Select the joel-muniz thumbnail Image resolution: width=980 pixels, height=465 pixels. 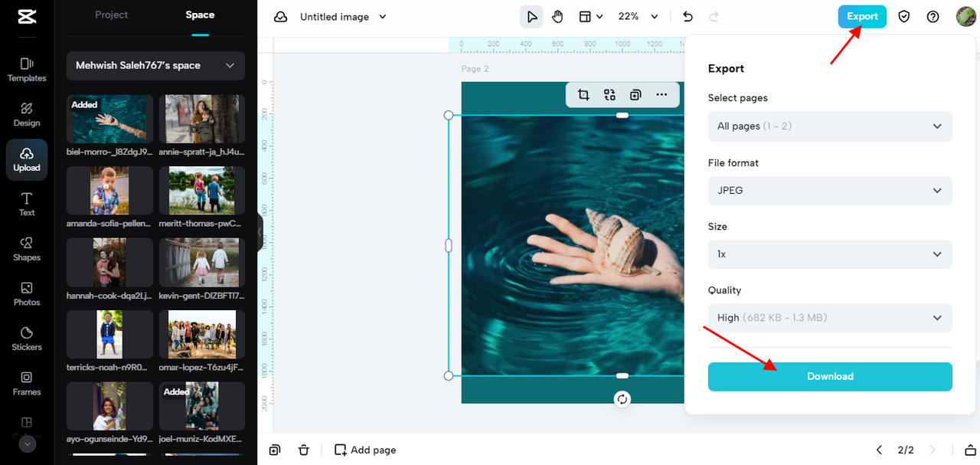click(202, 406)
